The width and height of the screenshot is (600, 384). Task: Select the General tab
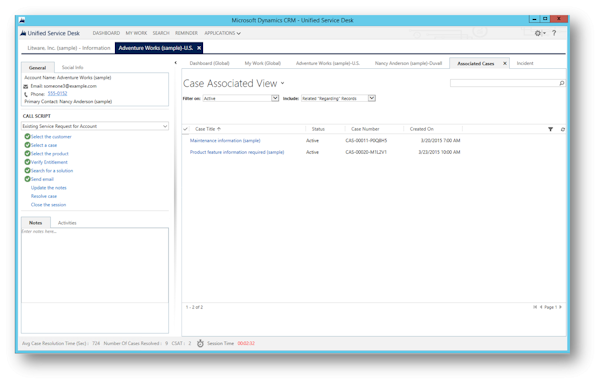coord(37,68)
